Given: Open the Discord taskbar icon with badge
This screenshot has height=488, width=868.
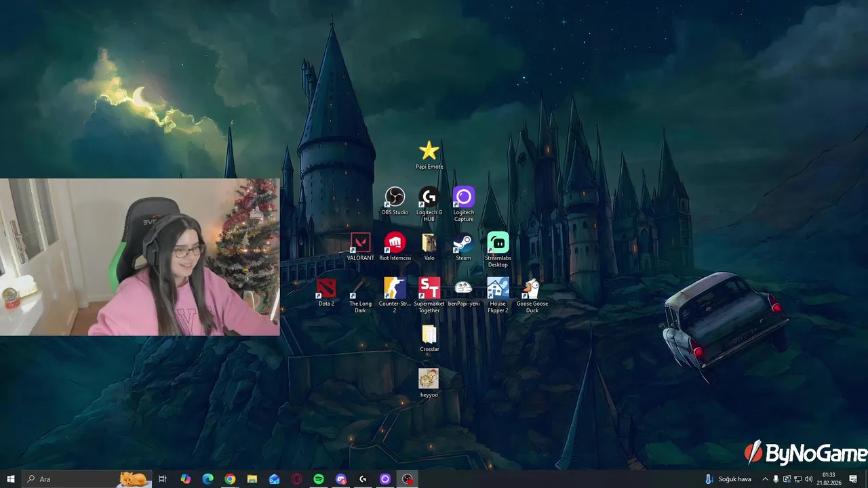Looking at the screenshot, I should point(341,479).
